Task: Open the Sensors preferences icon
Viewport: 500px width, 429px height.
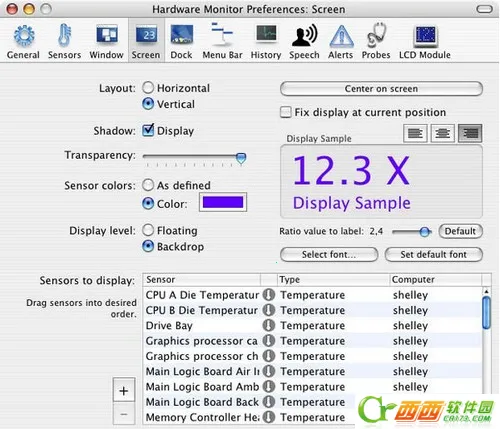Action: coord(64,41)
